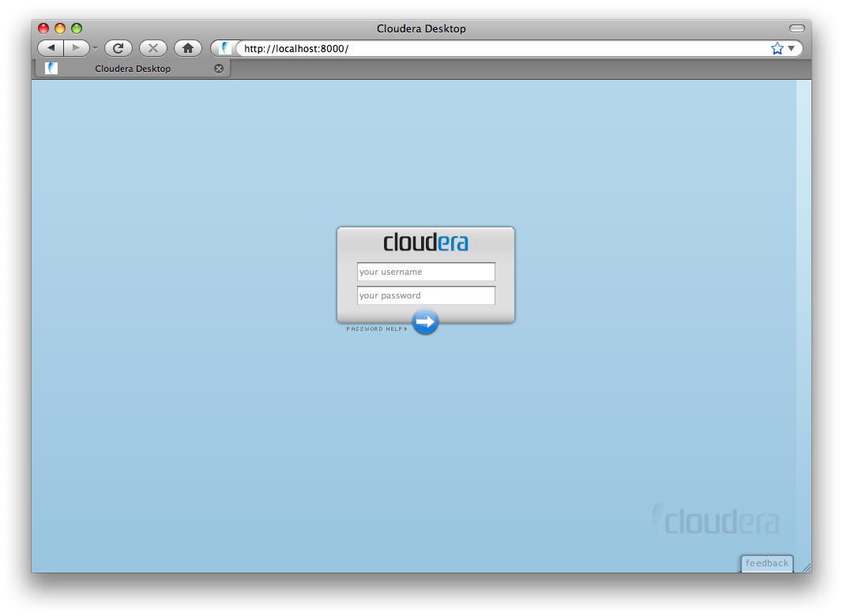The width and height of the screenshot is (843, 616).
Task: Reload the Cloudera Desktop page
Action: click(x=118, y=48)
